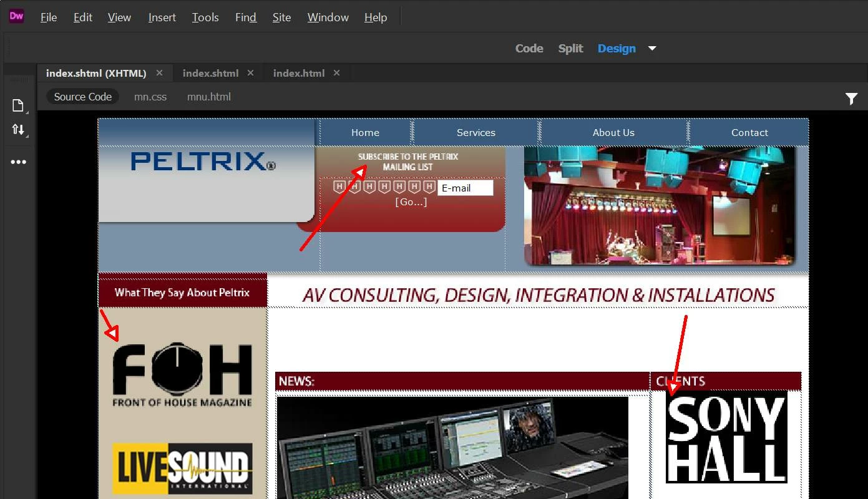Click the File Management arrows icon

[19, 130]
